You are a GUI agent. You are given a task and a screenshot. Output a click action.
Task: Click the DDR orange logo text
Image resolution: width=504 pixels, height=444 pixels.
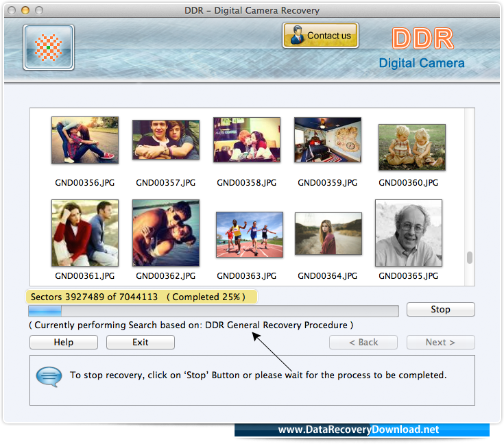[422, 38]
